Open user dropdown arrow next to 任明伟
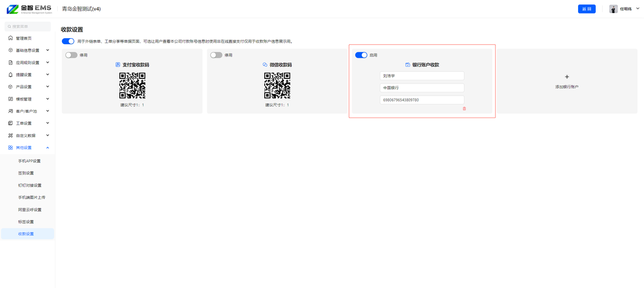 pyautogui.click(x=638, y=9)
